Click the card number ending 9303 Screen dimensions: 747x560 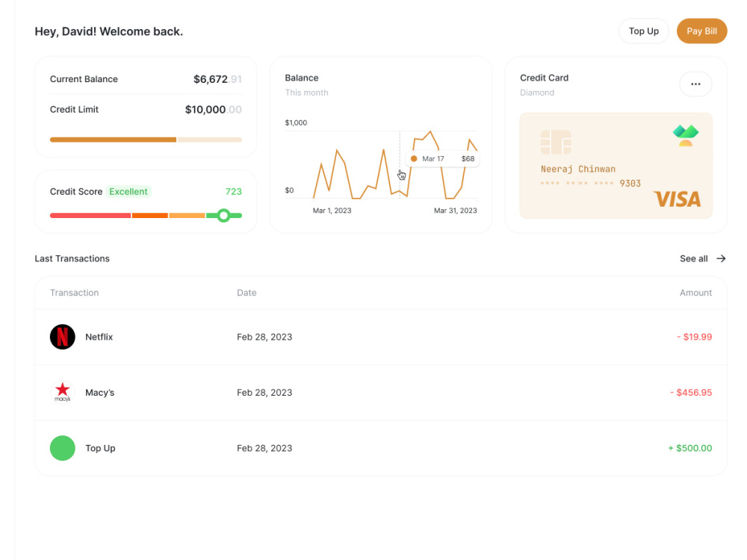pos(591,184)
